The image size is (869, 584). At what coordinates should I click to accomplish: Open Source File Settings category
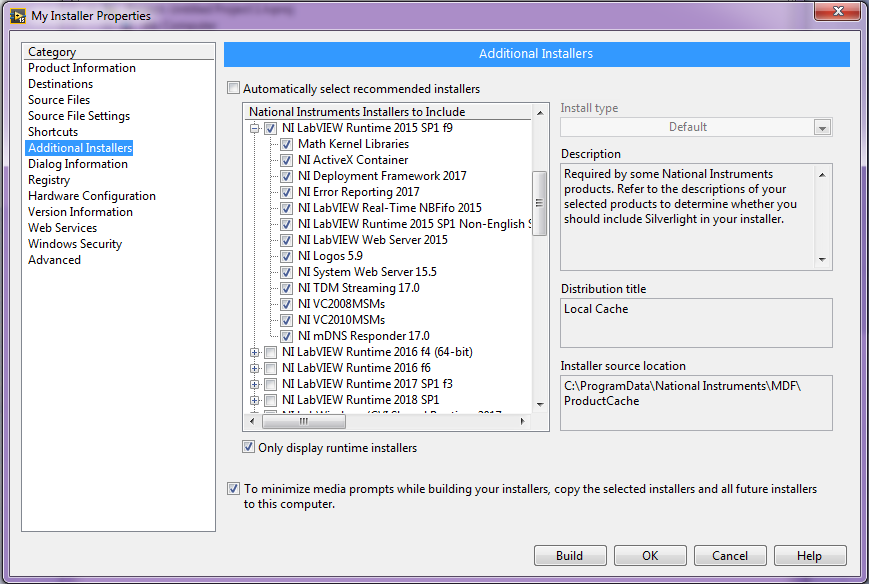click(x=79, y=116)
